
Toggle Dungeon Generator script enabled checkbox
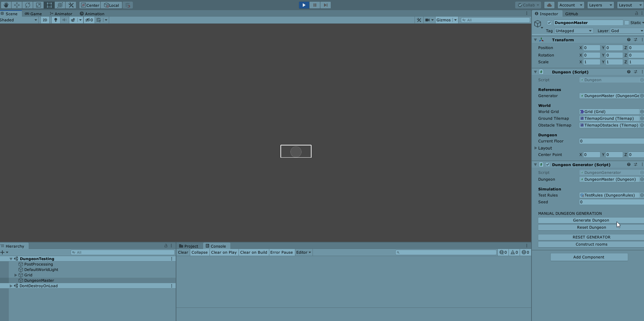(548, 164)
